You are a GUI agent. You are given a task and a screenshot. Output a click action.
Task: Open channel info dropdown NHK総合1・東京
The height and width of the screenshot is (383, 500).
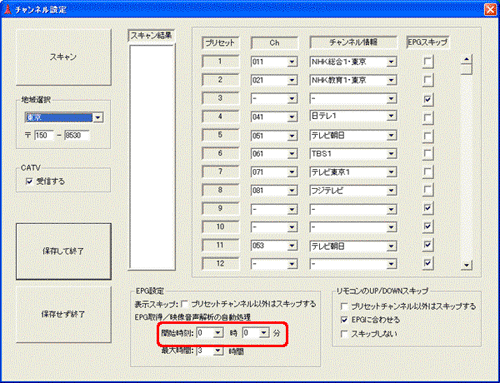pos(391,62)
